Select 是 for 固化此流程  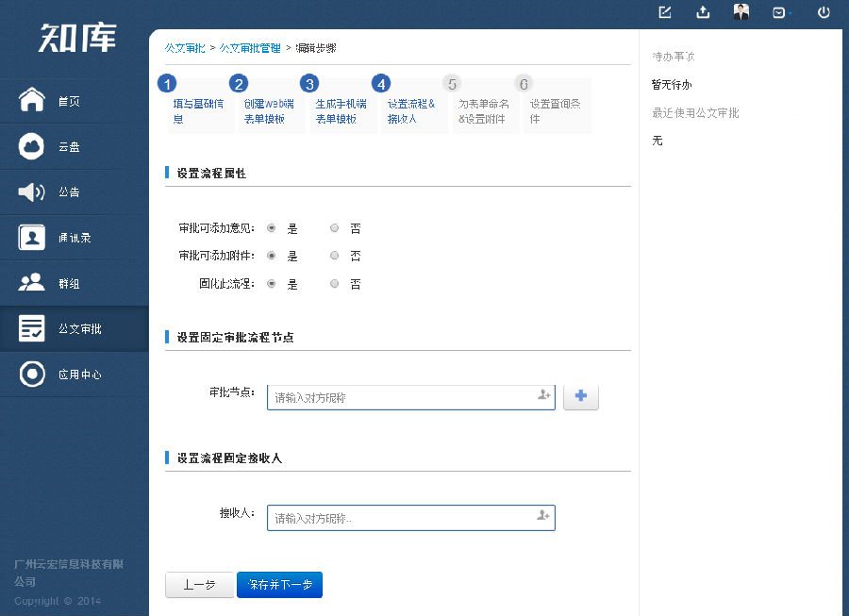click(271, 283)
